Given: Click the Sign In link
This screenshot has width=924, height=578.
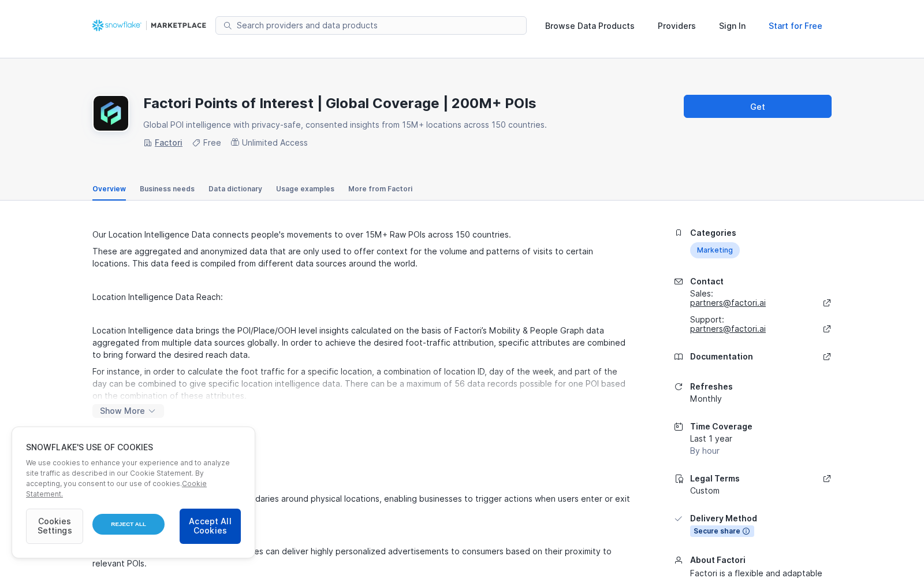Looking at the screenshot, I should [x=732, y=26].
